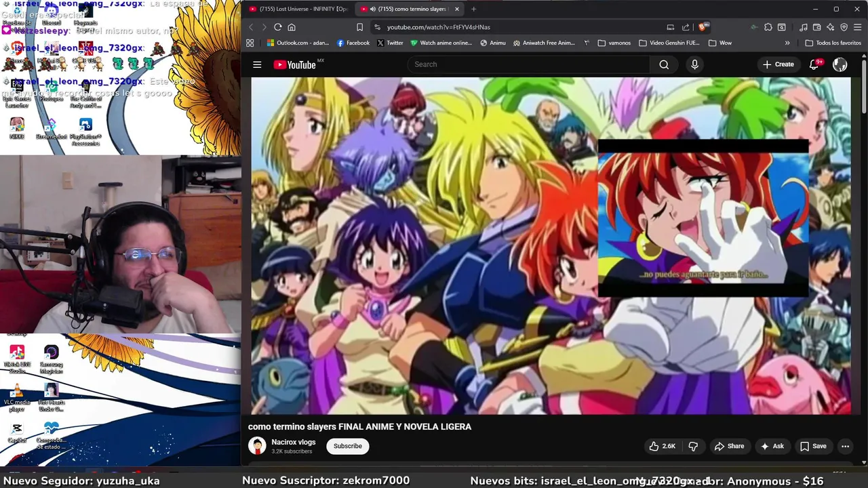
Task: Open the Photopea desktop shortcut
Action: click(x=52, y=89)
